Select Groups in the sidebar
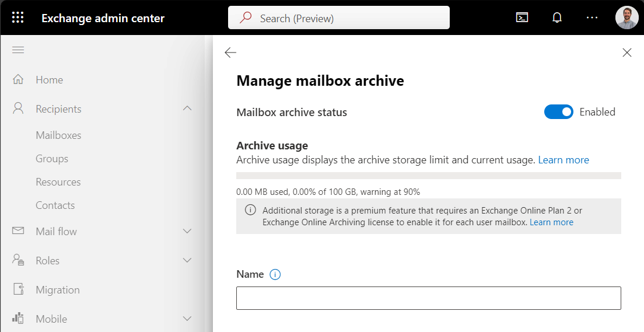This screenshot has height=332, width=644. click(52, 159)
